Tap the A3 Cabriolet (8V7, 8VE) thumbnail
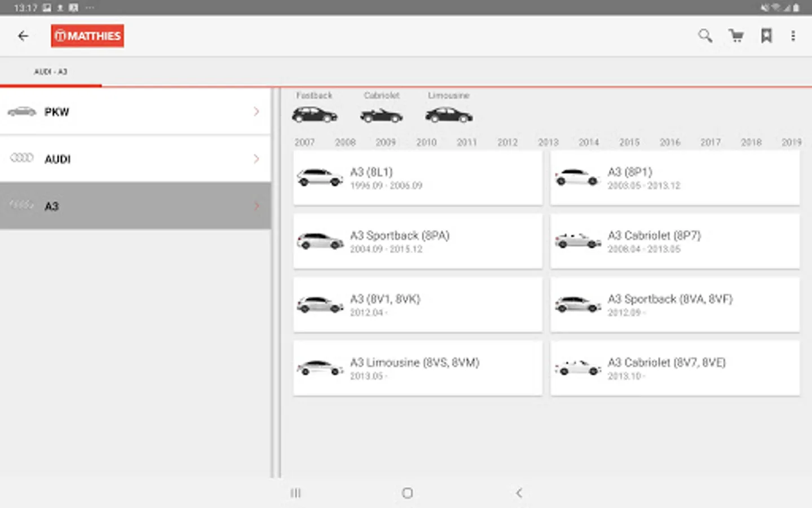Image resolution: width=812 pixels, height=508 pixels. point(577,368)
